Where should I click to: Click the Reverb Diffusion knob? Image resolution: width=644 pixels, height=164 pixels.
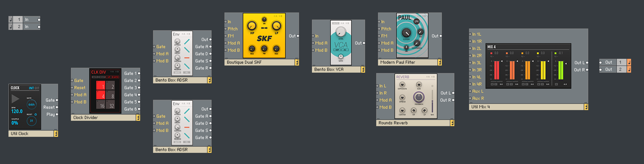[402, 85]
